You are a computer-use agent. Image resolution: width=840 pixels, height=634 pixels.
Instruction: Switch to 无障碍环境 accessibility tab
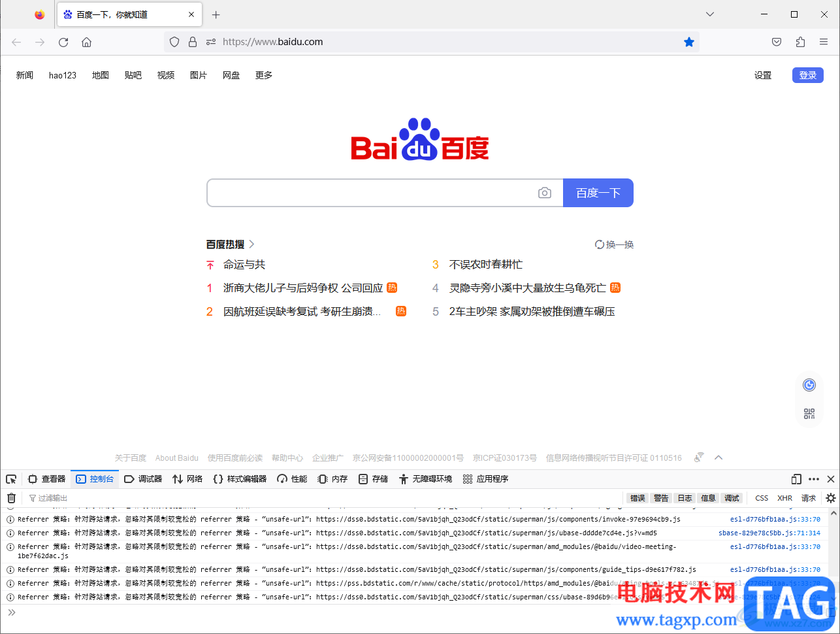(x=425, y=479)
